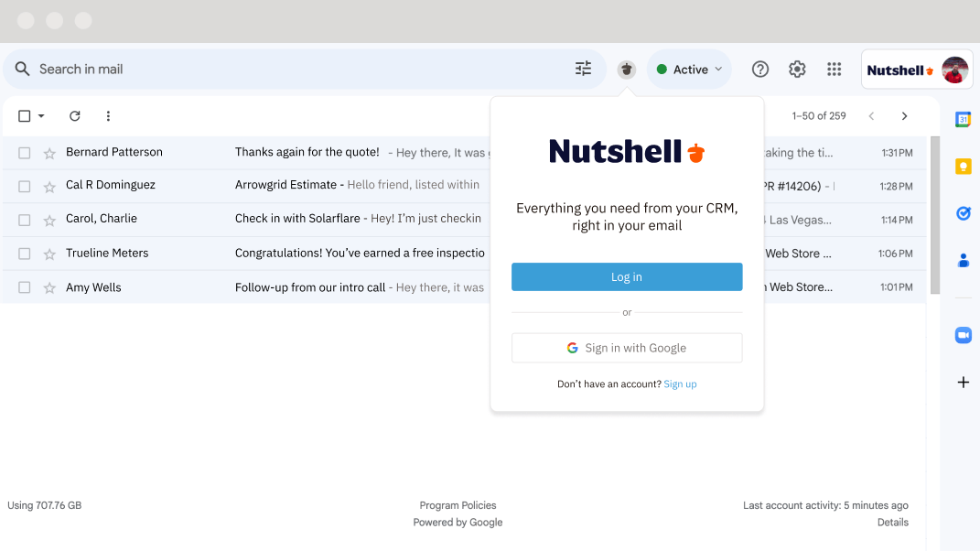Click the Sign up link

coord(680,384)
